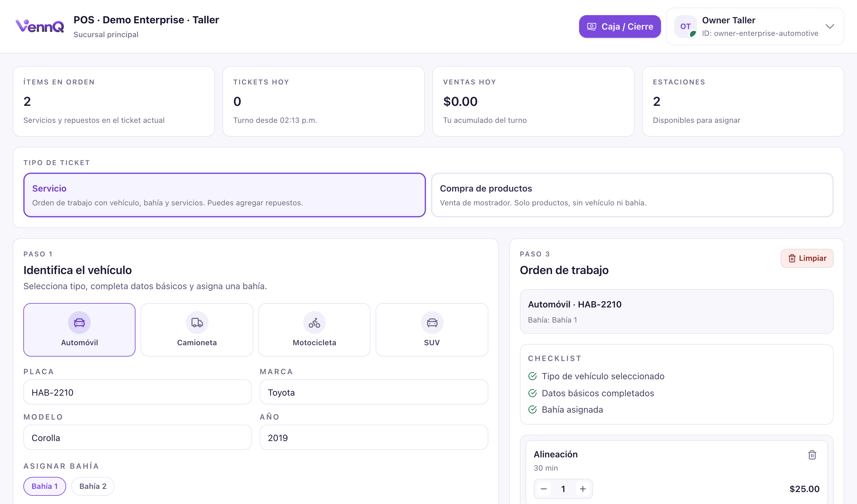Click 'Bahía asignada' checklist item

(x=566, y=409)
